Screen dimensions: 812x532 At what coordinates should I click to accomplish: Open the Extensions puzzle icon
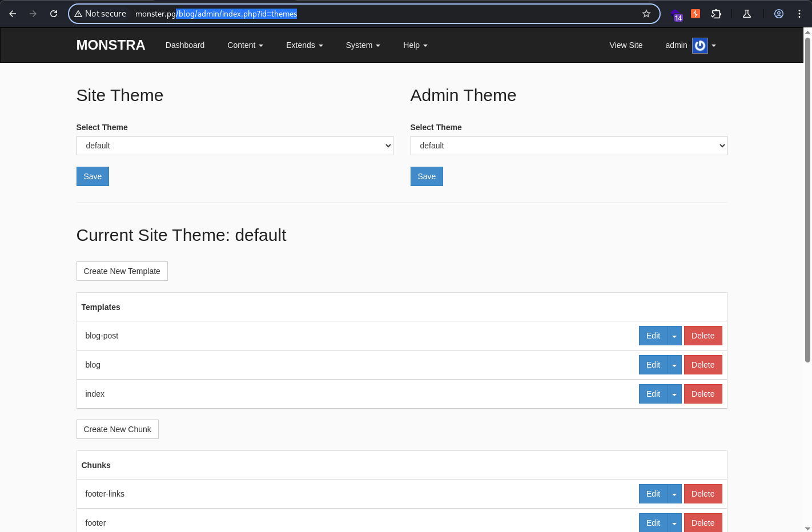(x=716, y=14)
